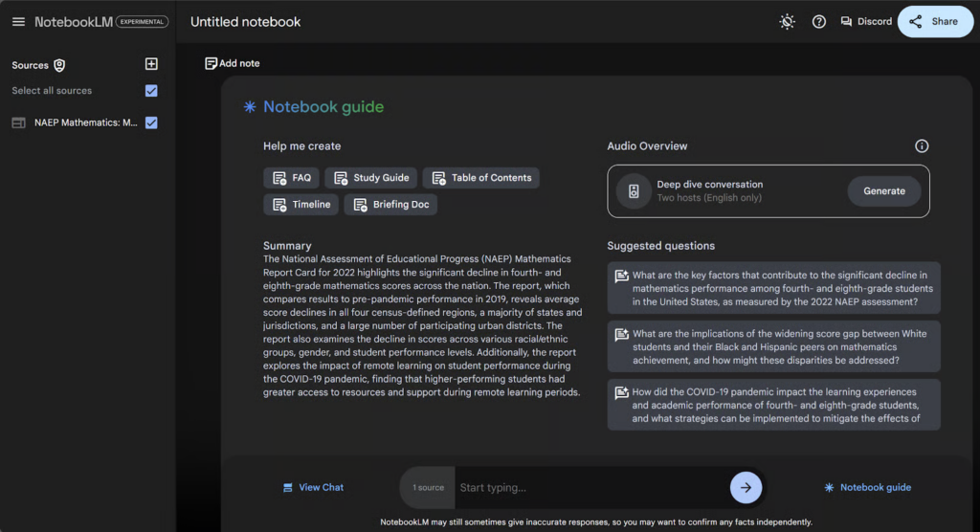
Task: Open the bottom Notebook guide link
Action: 867,488
